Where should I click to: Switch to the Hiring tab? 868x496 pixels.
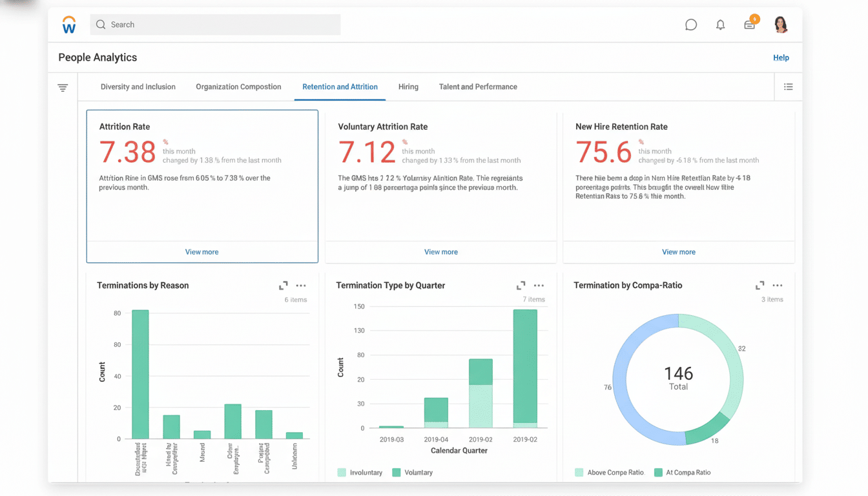[x=408, y=87]
